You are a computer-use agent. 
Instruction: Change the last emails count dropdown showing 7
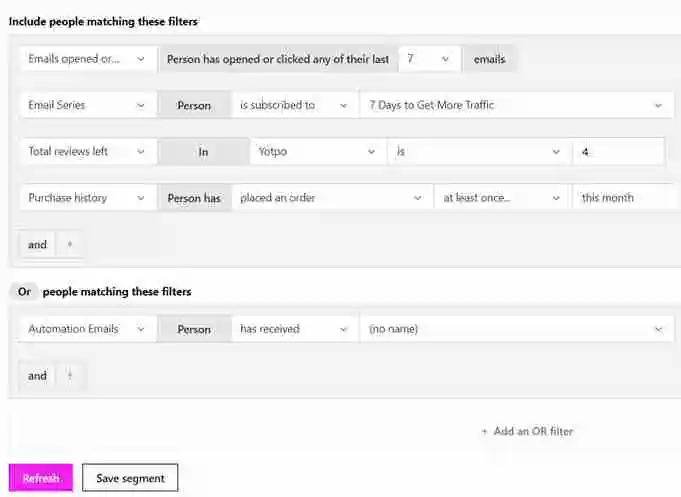click(429, 59)
